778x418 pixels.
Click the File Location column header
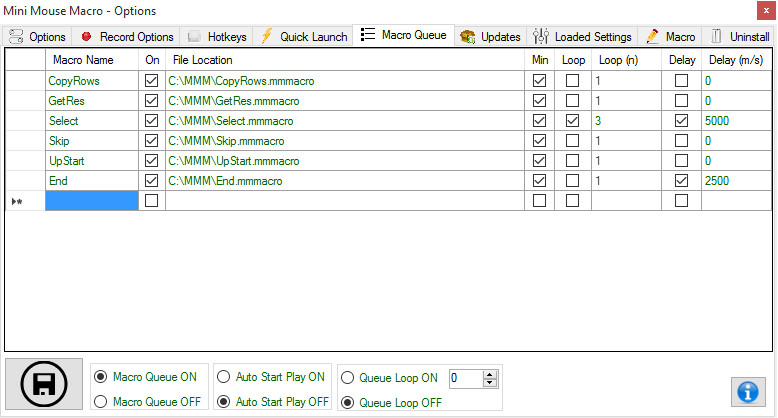click(345, 60)
